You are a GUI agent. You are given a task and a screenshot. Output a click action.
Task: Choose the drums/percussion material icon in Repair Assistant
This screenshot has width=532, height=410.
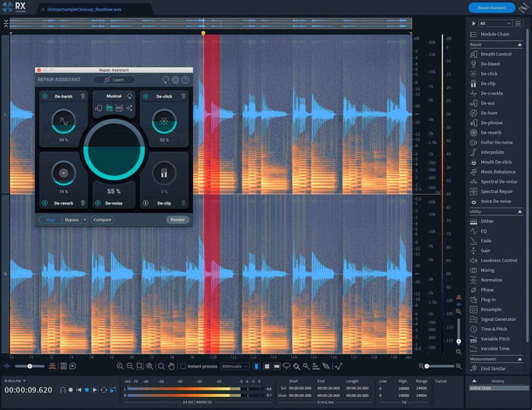click(x=119, y=108)
